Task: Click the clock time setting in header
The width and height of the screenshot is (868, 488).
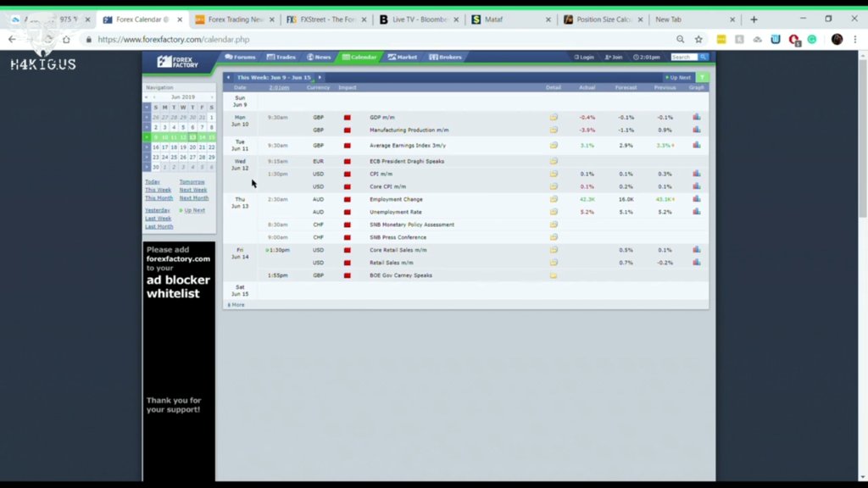Action: [x=647, y=57]
